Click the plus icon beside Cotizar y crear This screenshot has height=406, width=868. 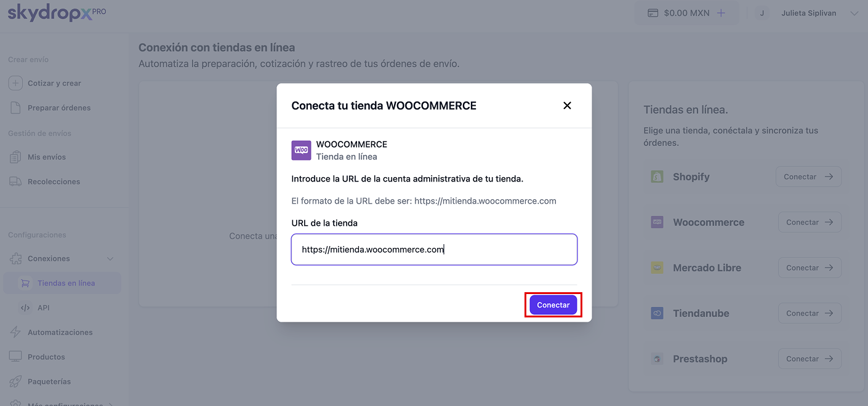pos(15,83)
